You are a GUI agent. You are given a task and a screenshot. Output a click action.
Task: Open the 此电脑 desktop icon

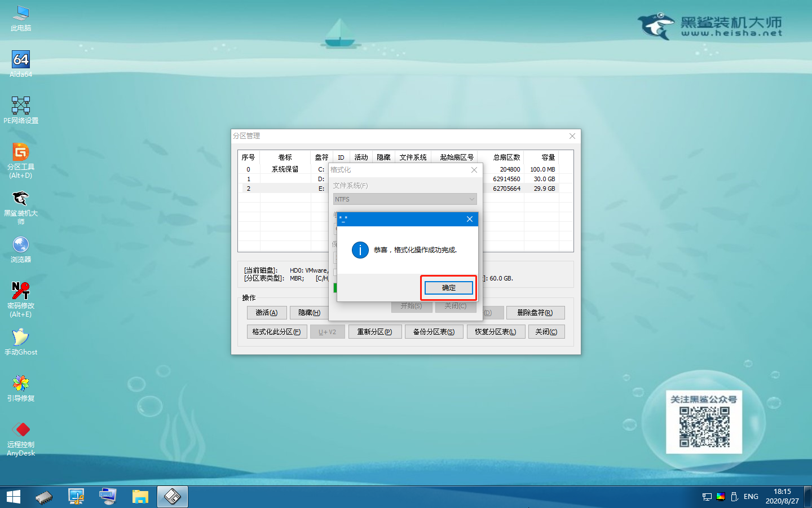(x=21, y=17)
